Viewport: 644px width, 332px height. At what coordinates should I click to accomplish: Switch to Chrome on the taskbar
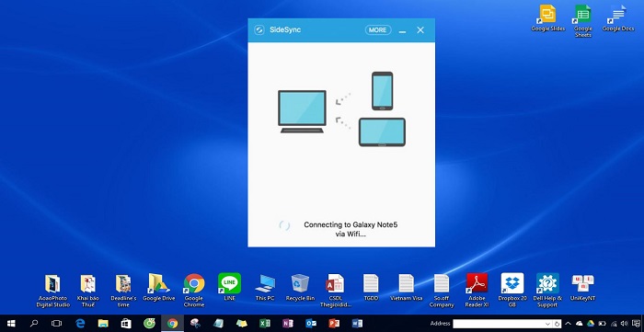coord(173,324)
